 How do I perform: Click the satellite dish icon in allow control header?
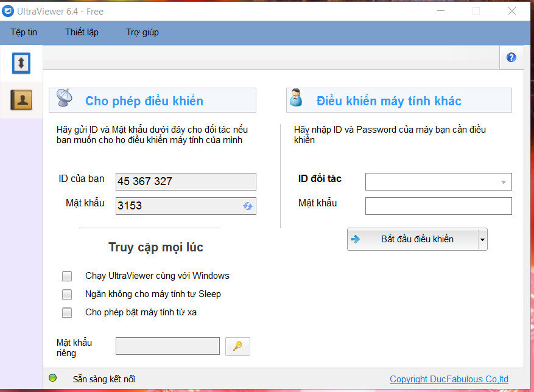[x=65, y=97]
